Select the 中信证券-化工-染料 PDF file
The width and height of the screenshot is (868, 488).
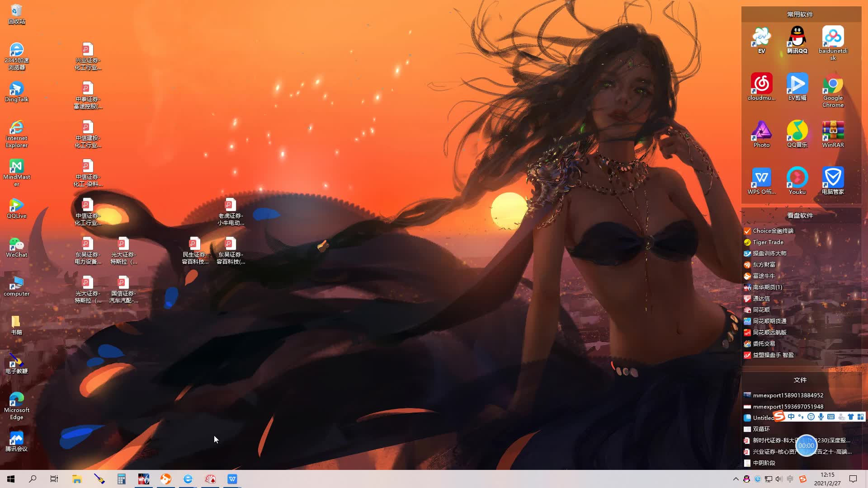(88, 173)
